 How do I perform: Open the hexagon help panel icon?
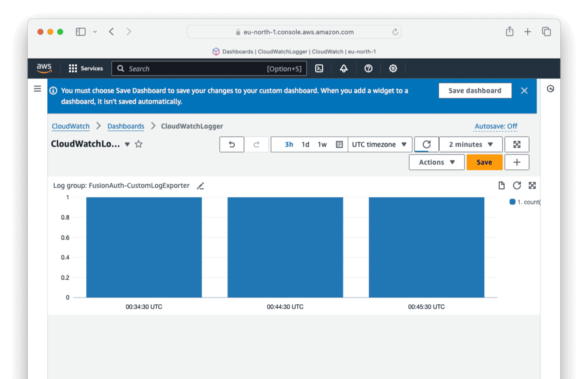[x=550, y=89]
